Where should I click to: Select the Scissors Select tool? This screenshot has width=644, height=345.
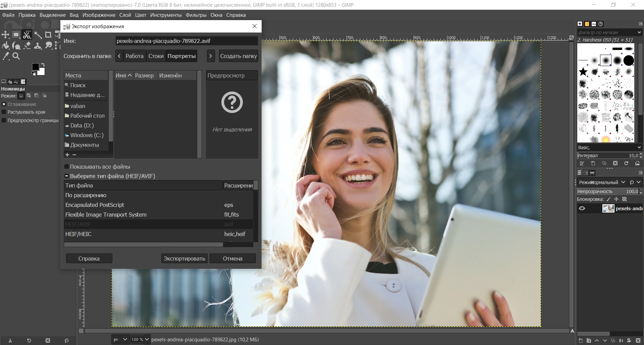27,35
